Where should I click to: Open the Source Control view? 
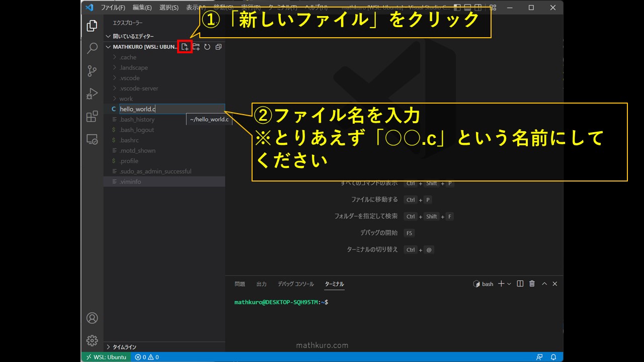click(x=92, y=71)
